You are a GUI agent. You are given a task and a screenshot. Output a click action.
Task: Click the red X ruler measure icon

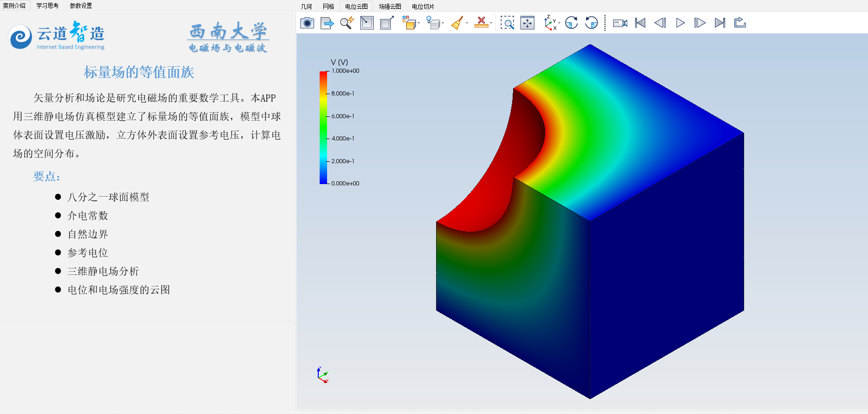click(x=482, y=23)
